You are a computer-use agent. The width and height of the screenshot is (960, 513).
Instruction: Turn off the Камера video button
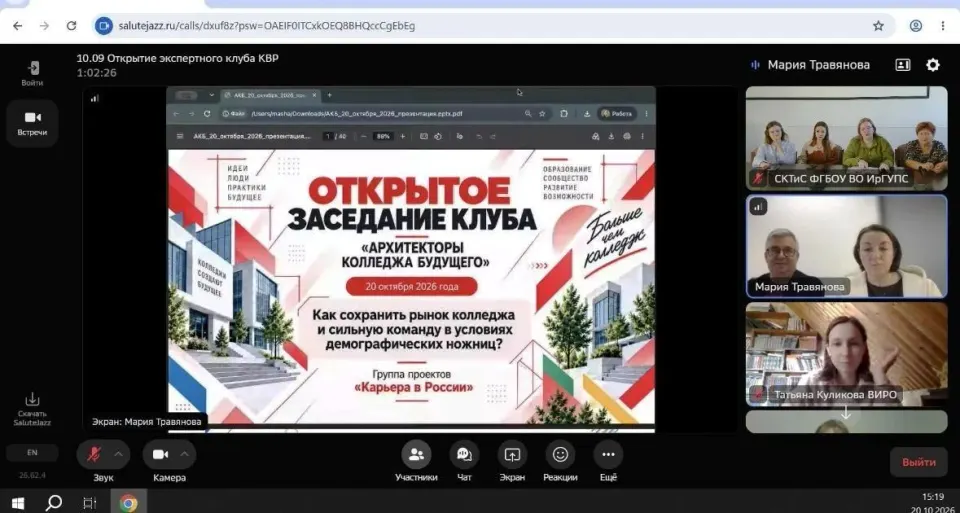pyautogui.click(x=160, y=454)
